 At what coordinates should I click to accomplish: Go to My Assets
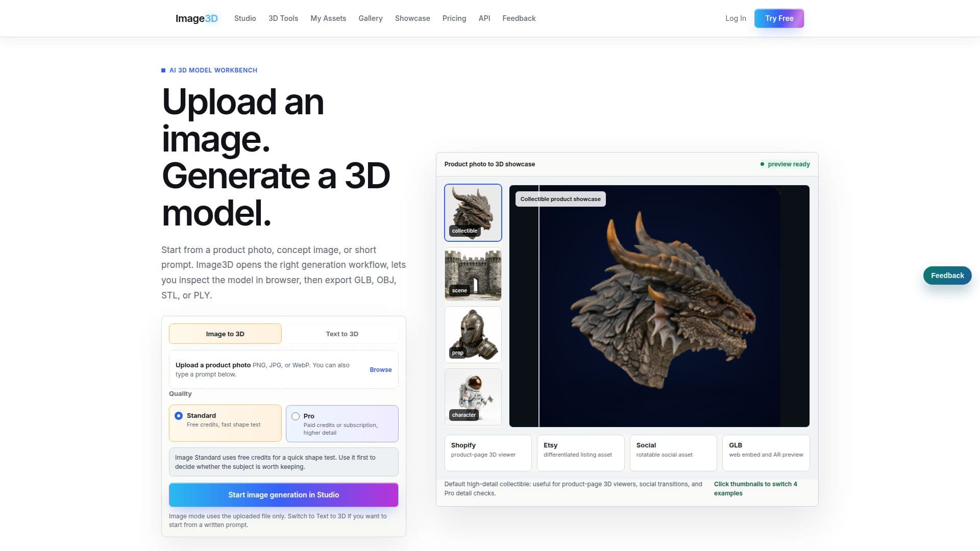tap(328, 18)
